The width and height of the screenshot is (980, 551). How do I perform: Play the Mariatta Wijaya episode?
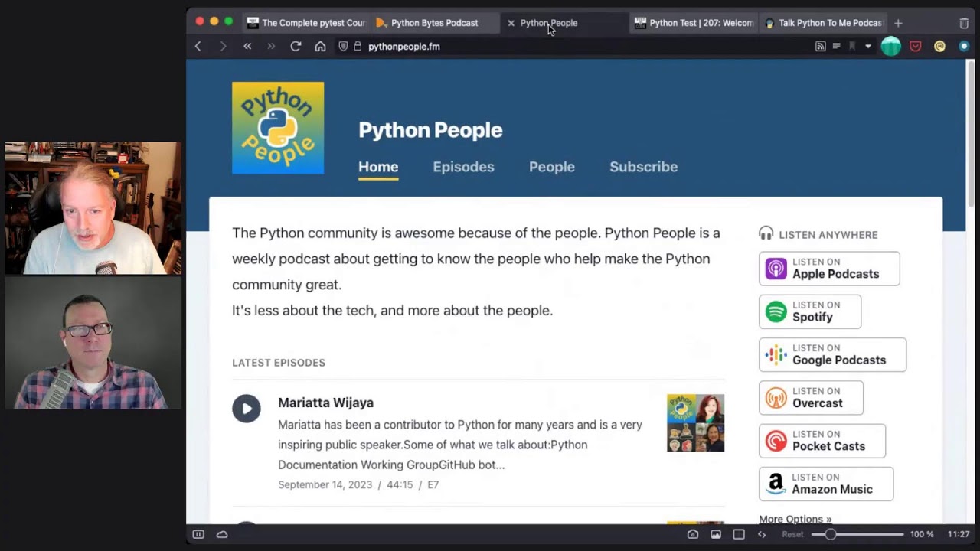pos(247,408)
